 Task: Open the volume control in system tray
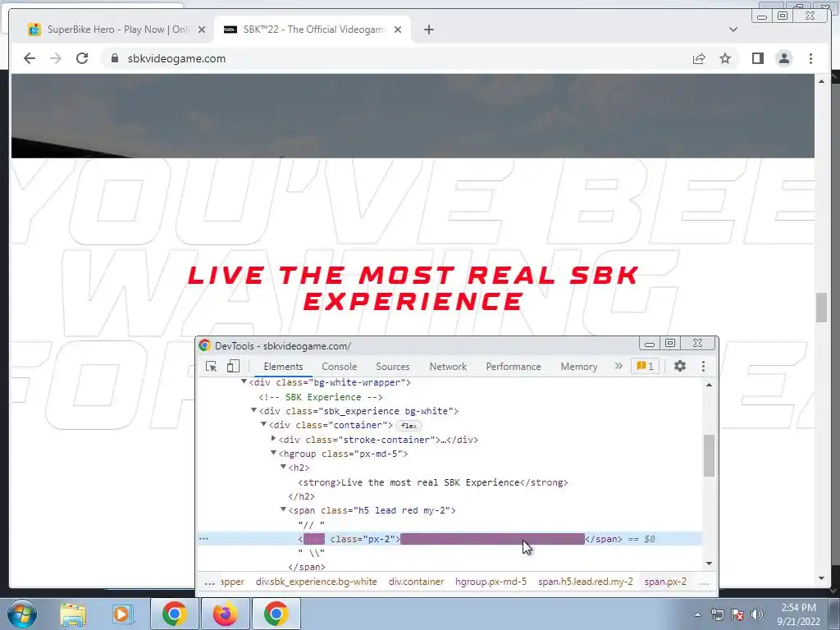click(757, 614)
